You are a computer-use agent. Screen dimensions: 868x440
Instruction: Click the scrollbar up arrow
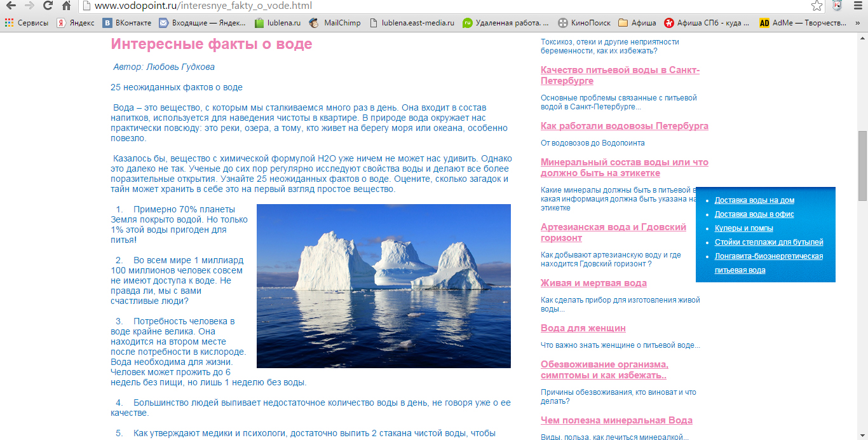(862, 38)
